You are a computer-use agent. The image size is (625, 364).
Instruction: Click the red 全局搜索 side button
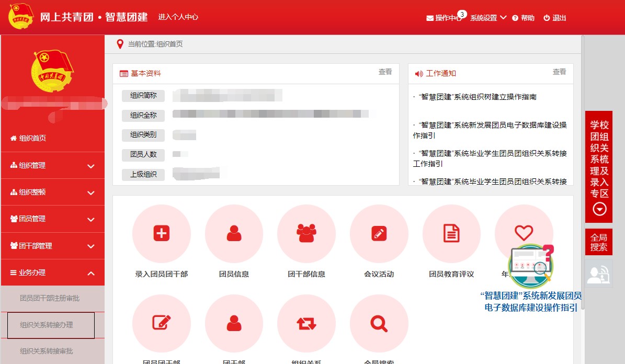(x=598, y=243)
